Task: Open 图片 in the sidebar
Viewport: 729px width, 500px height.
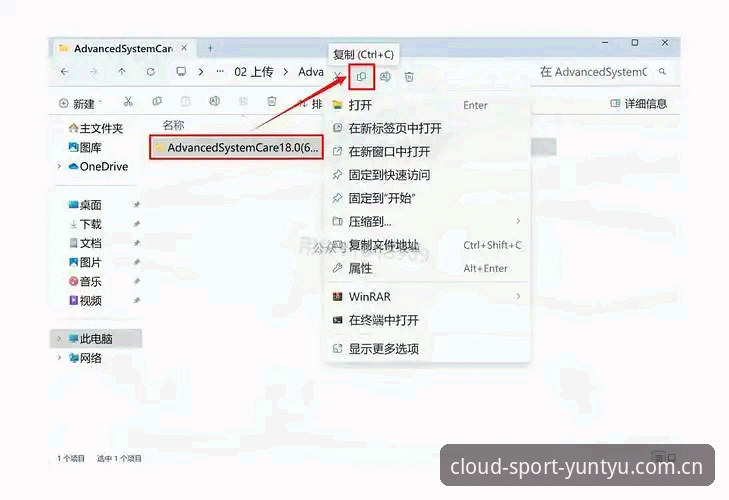Action: [85, 262]
